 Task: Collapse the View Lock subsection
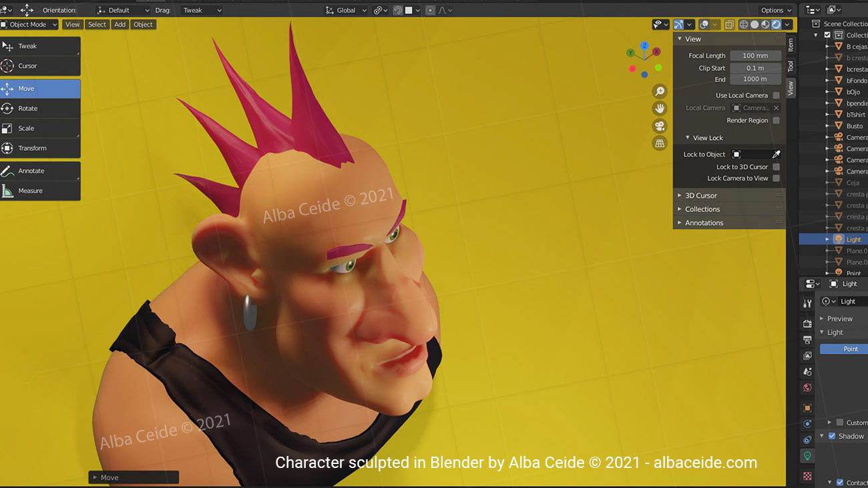click(x=688, y=138)
